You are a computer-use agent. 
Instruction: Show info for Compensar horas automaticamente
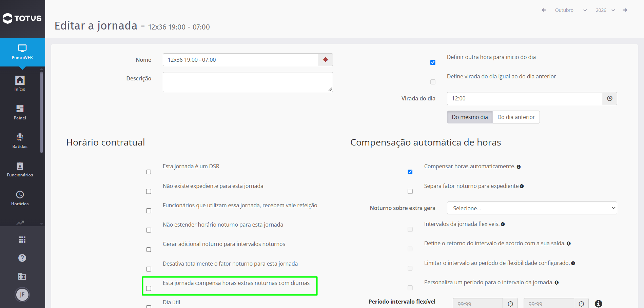[x=519, y=167]
